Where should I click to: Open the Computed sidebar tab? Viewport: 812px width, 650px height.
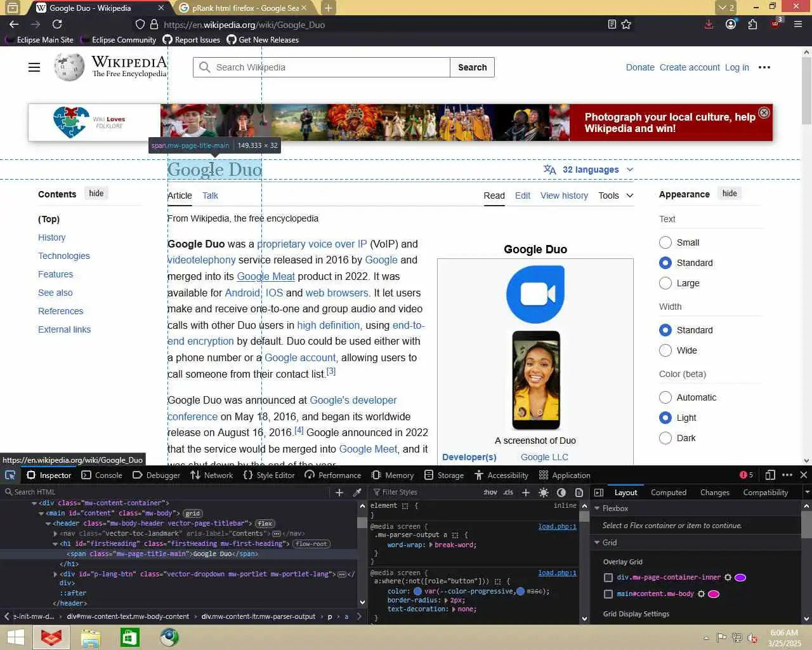click(x=669, y=492)
